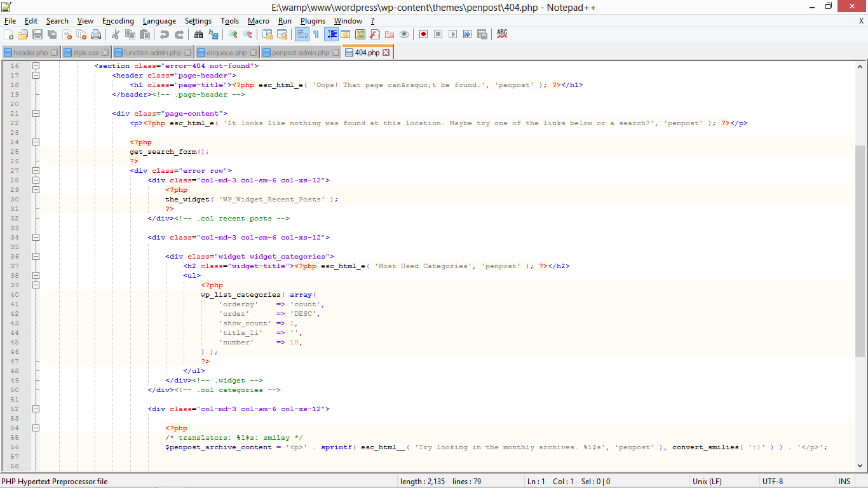The image size is (868, 488).
Task: Zoom in using the magnifier plus icon
Action: 233,34
